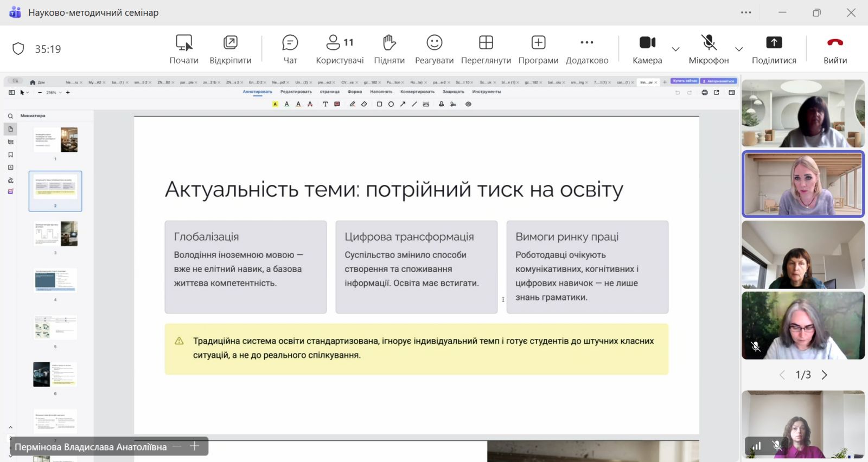
Task: Expand the Пермінова presenter name bar plus
Action: 195,446
